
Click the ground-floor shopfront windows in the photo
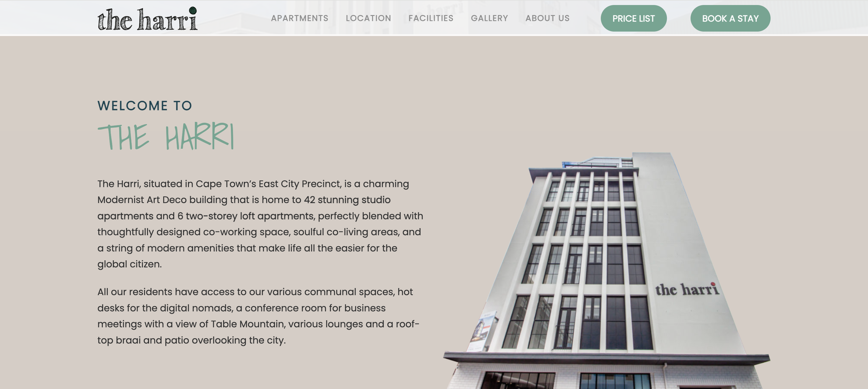pos(566,380)
